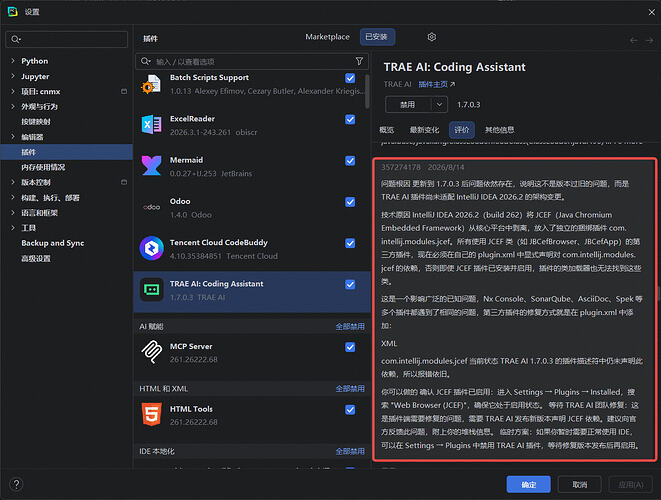Viewport: 661px width, 500px height.
Task: Click 全部禁用 for HTML 和 XML group
Action: tap(350, 389)
